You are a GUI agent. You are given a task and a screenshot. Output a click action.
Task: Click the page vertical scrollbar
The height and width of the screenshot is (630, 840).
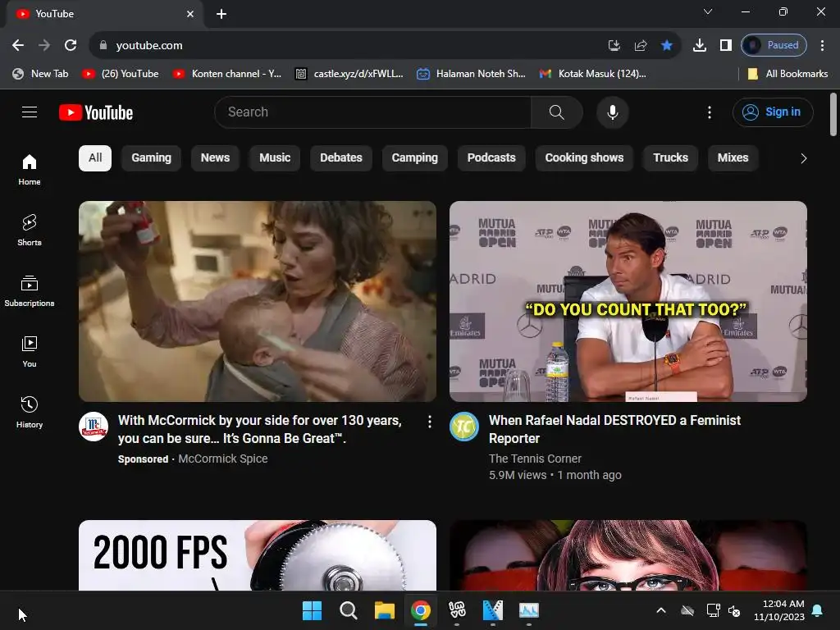[833, 115]
